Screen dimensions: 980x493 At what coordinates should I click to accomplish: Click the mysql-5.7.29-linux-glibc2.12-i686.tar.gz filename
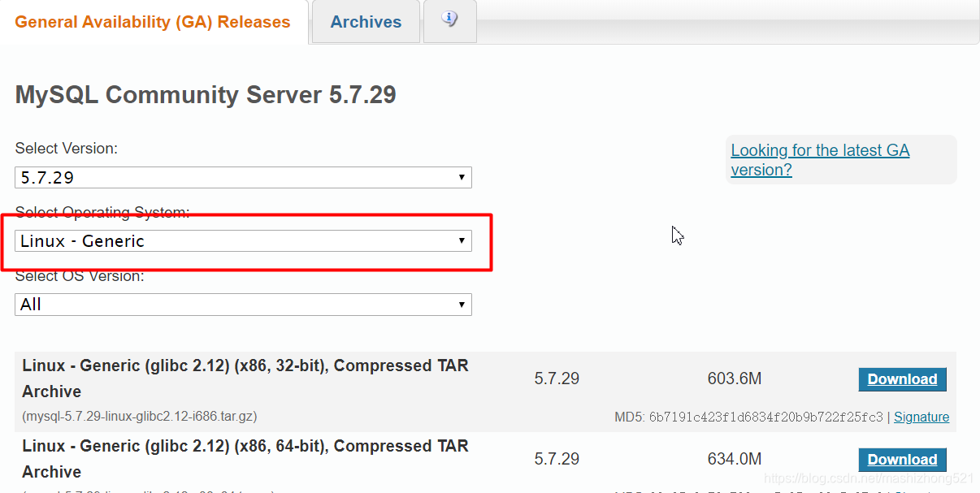tap(140, 416)
